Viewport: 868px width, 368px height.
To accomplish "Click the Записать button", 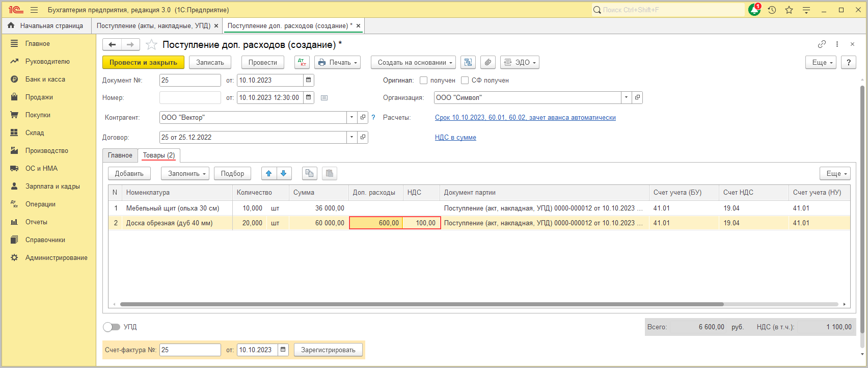I will click(x=210, y=62).
